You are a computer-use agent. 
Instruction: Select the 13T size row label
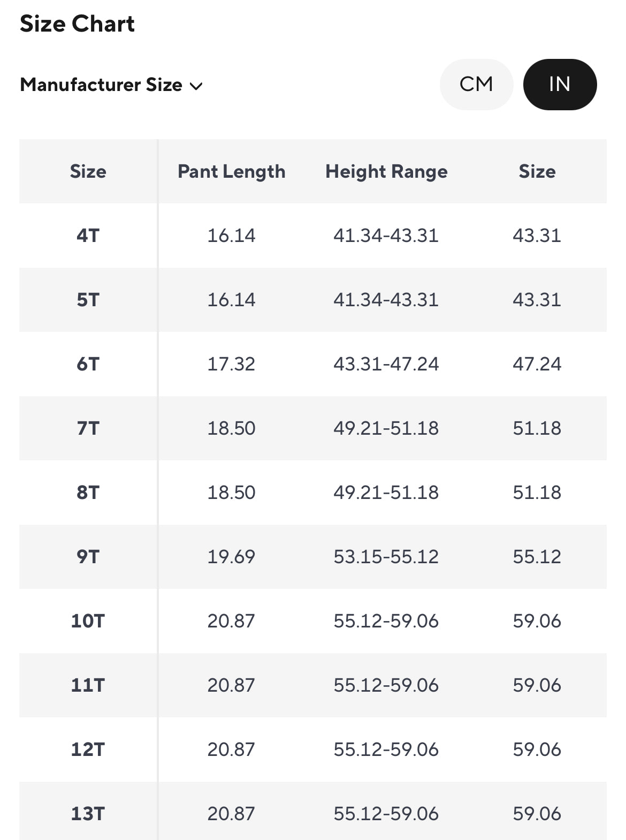click(88, 814)
